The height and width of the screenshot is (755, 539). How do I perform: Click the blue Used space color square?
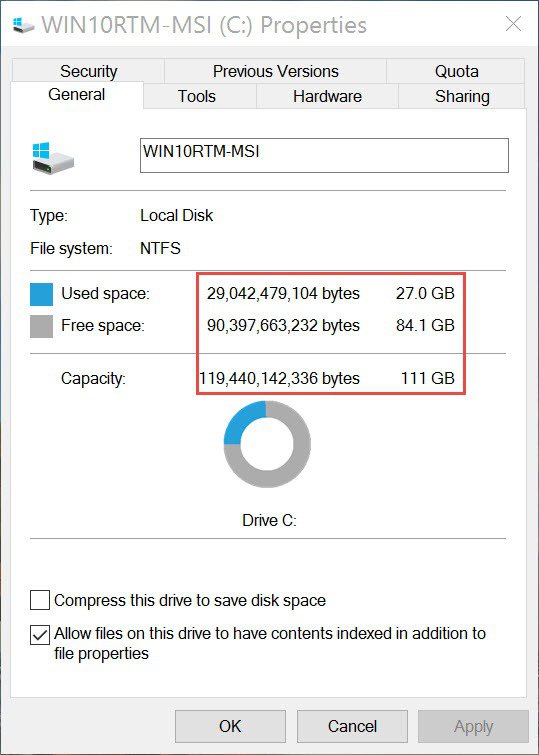pyautogui.click(x=41, y=294)
